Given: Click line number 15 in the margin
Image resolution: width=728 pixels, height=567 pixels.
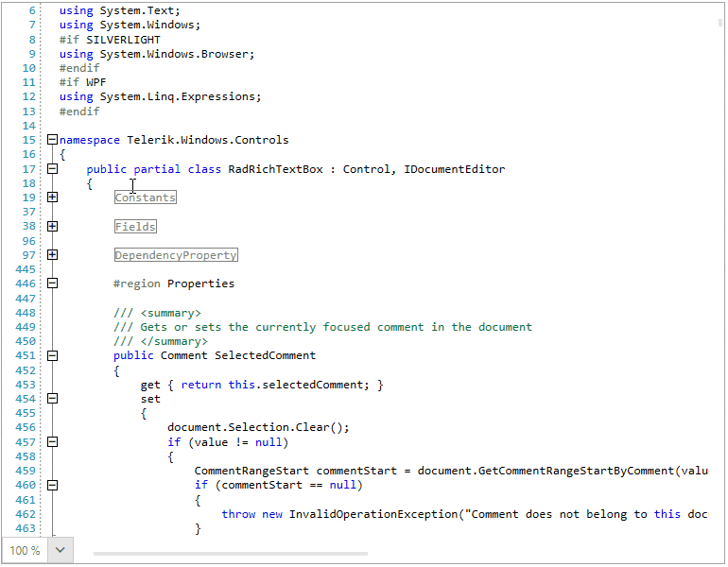Looking at the screenshot, I should (x=28, y=140).
